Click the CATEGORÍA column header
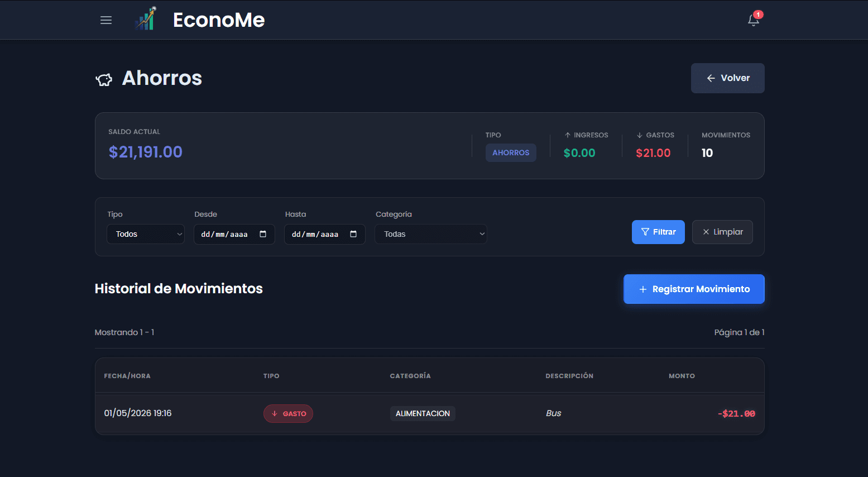 410,376
